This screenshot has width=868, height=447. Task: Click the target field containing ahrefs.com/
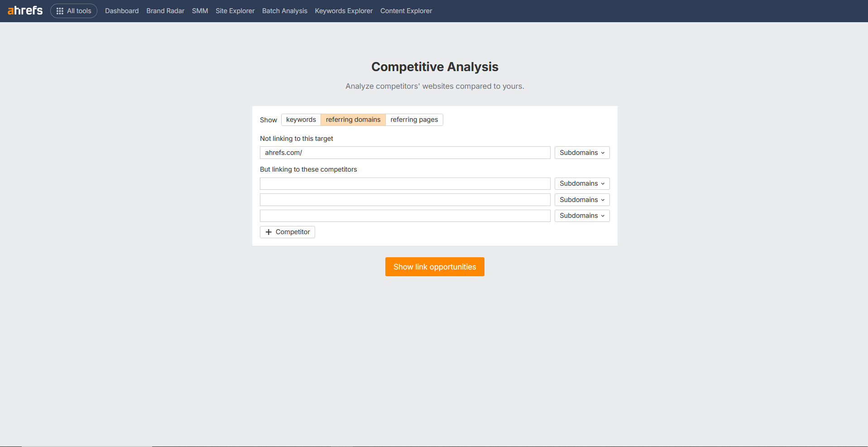coord(405,153)
